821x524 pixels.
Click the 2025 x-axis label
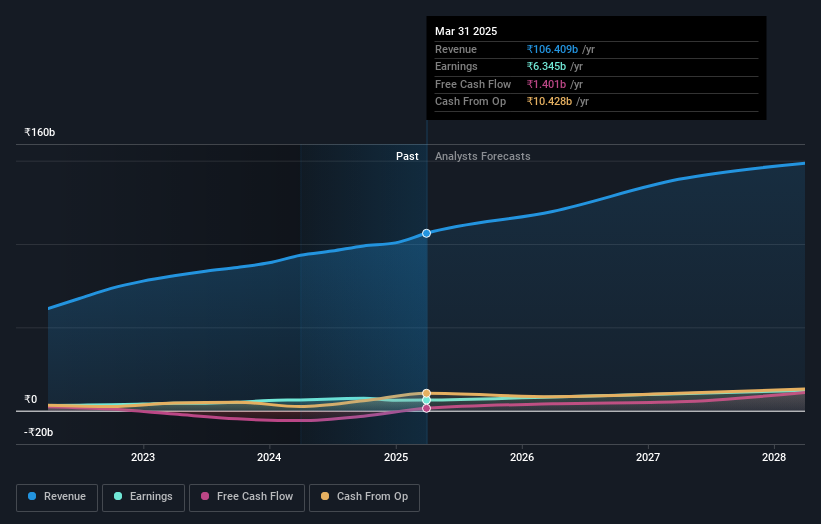(x=396, y=458)
